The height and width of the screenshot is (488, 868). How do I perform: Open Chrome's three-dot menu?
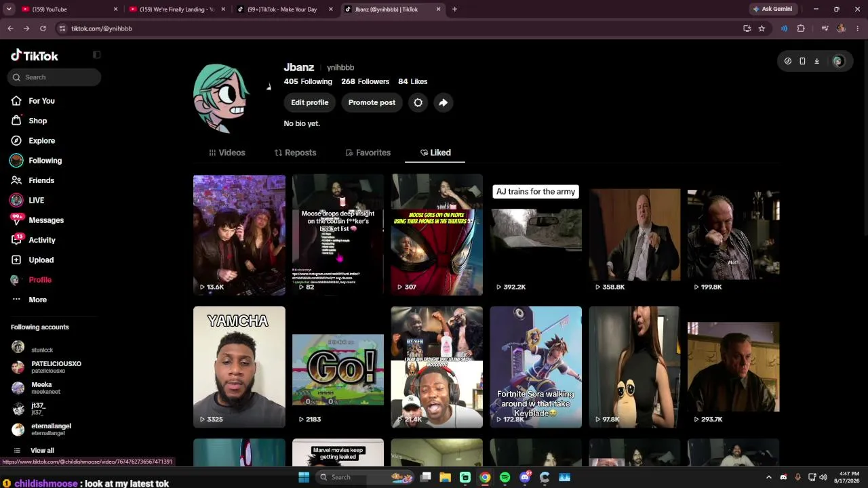[x=858, y=28]
